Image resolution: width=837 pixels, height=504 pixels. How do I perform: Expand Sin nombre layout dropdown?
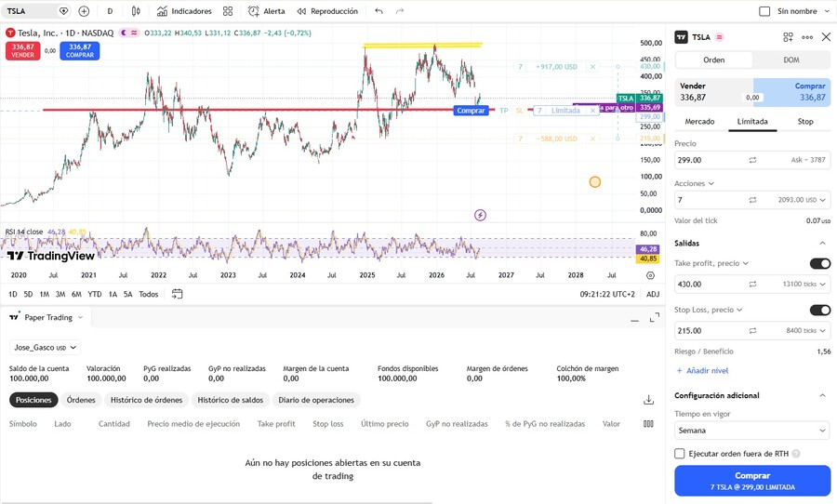click(828, 11)
